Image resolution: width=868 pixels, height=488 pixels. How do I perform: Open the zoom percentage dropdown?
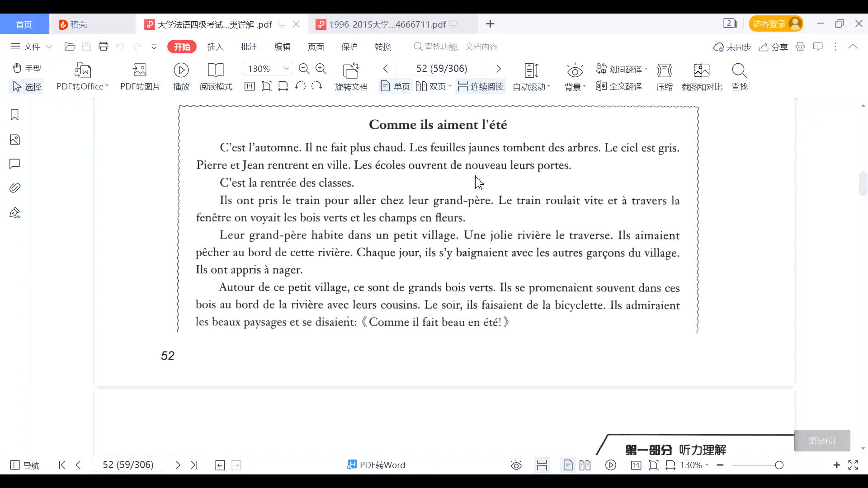tap(286, 69)
